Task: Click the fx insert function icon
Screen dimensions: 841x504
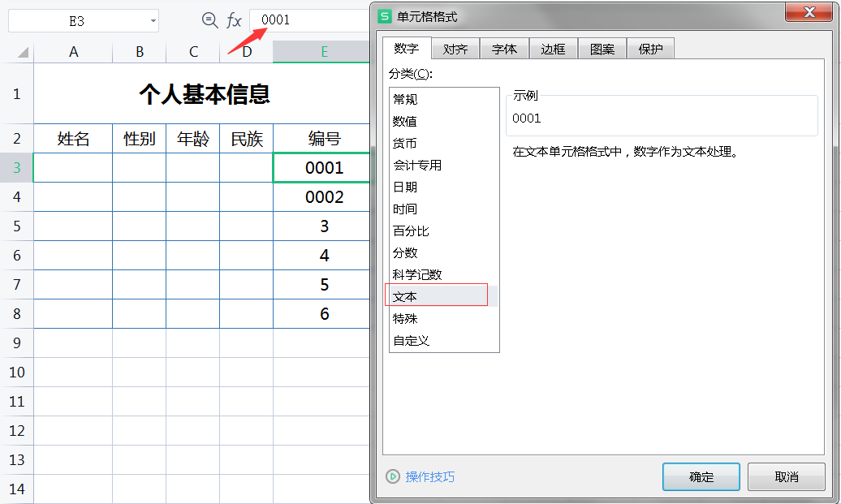Action: coord(234,20)
